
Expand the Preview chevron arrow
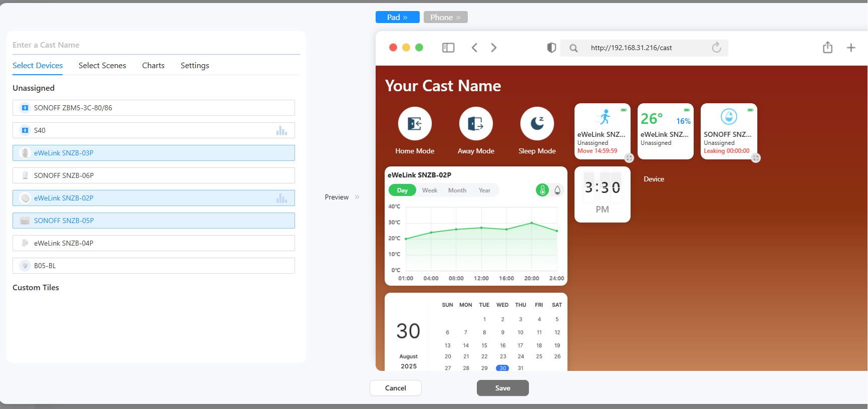click(357, 197)
